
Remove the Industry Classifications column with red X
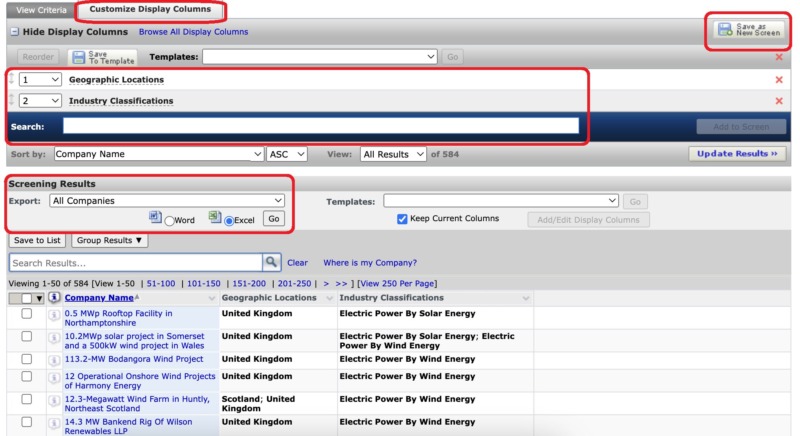(779, 101)
